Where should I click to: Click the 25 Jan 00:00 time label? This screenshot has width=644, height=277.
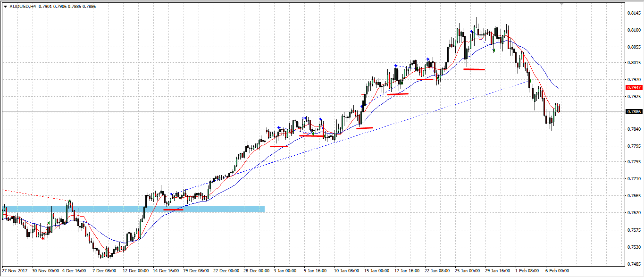468,271
